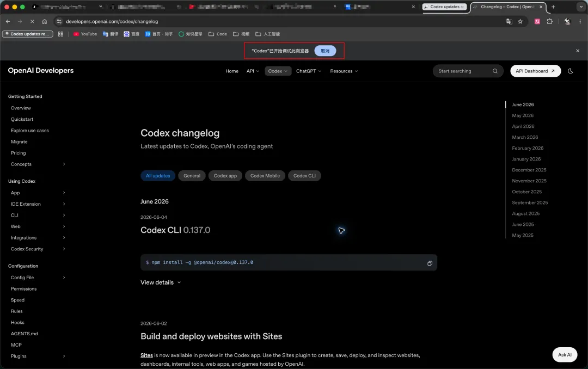Go back using browser back arrow
The width and height of the screenshot is (588, 369).
[x=8, y=21]
